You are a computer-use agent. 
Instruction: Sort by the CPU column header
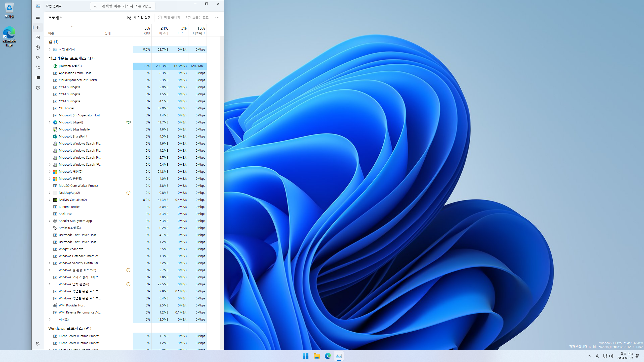tap(142, 30)
